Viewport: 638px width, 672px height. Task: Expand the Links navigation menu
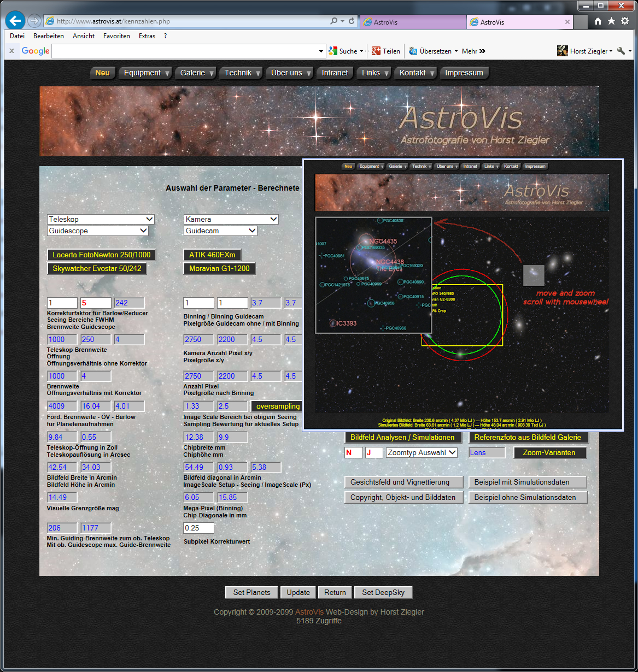(x=374, y=73)
